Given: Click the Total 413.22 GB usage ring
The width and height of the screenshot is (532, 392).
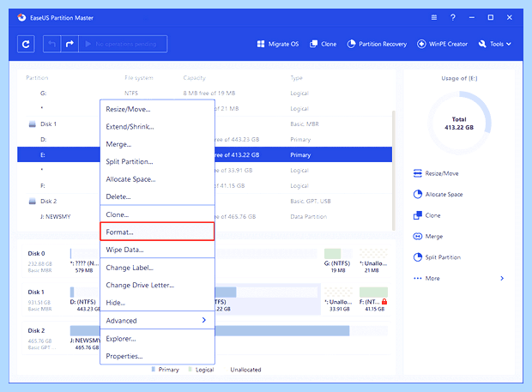Looking at the screenshot, I should click(x=459, y=124).
